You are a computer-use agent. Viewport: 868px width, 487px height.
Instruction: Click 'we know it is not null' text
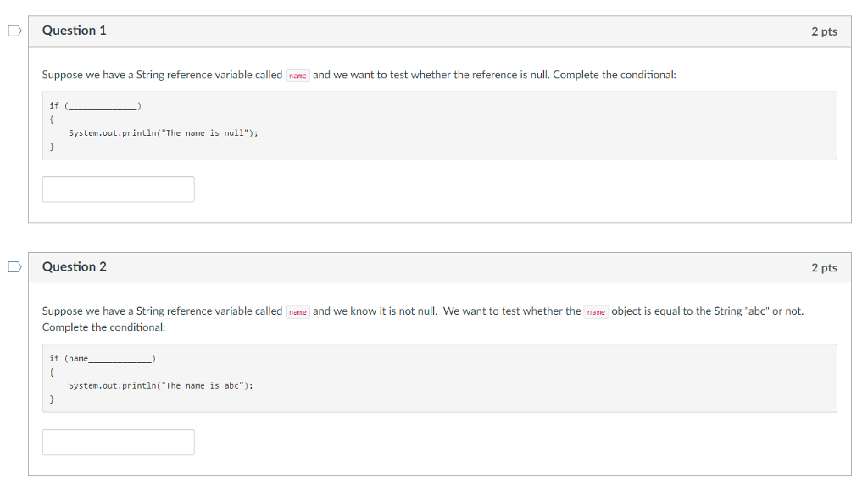pyautogui.click(x=384, y=311)
